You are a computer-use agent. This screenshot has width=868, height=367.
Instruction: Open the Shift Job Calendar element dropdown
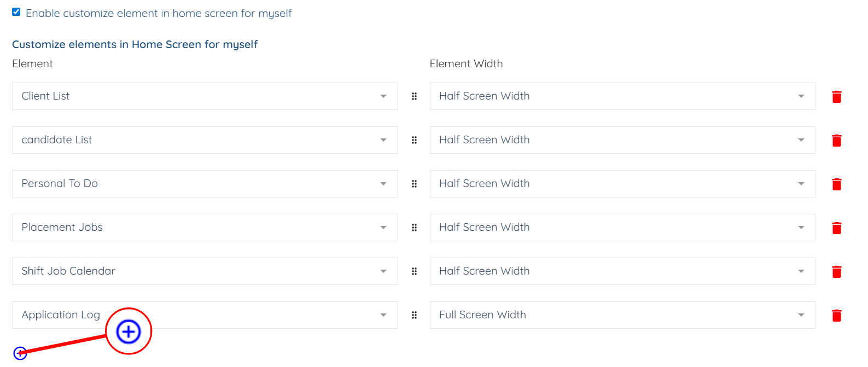(205, 271)
